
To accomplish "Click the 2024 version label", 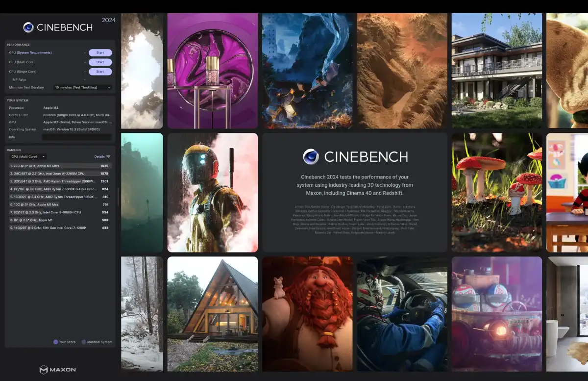I will point(109,20).
